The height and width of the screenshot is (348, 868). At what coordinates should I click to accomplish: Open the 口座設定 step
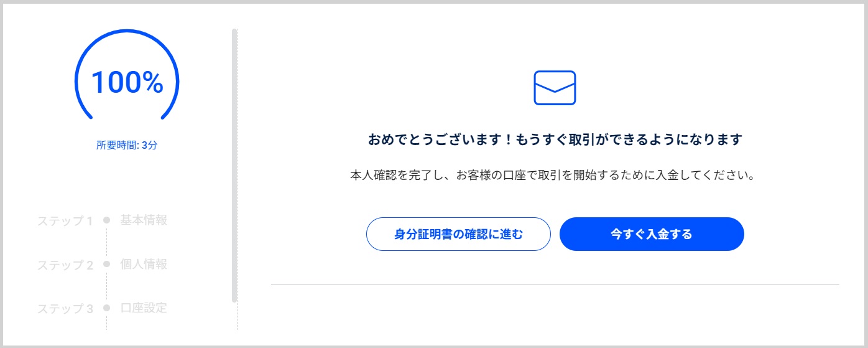coord(144,308)
